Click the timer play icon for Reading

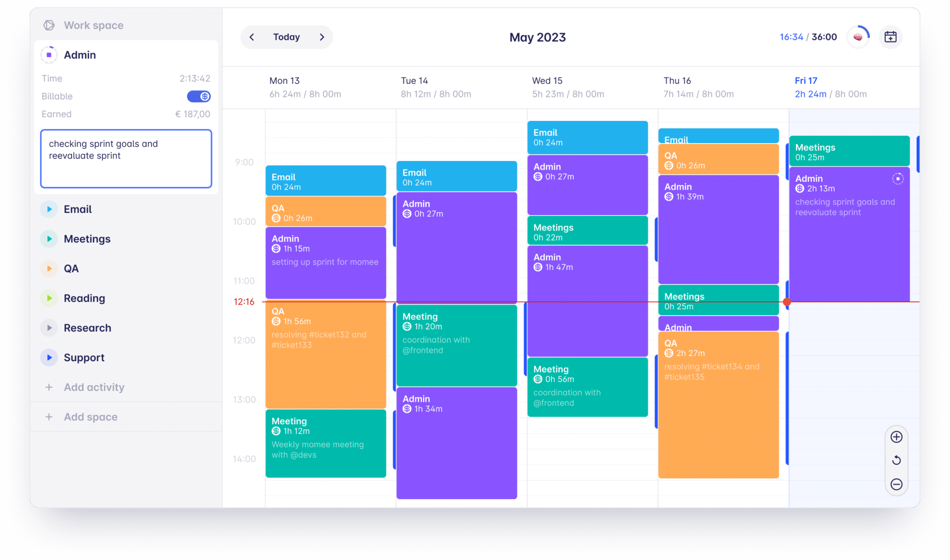click(x=50, y=298)
